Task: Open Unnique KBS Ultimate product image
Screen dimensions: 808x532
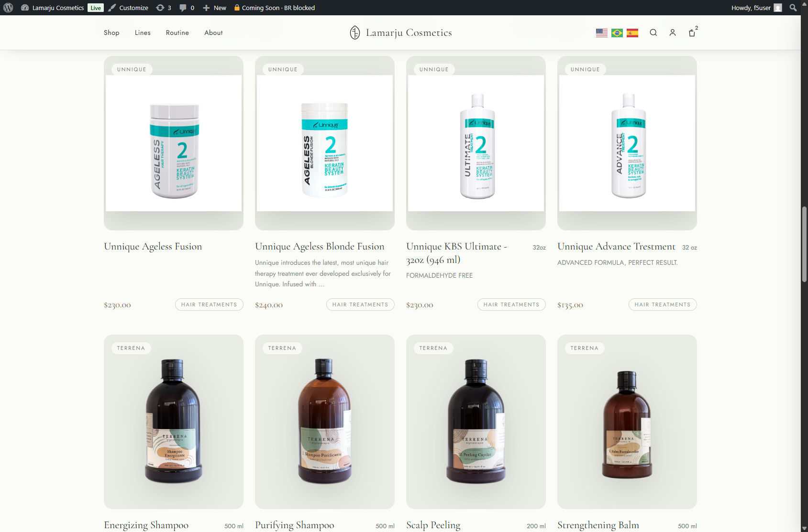Action: [x=476, y=143]
